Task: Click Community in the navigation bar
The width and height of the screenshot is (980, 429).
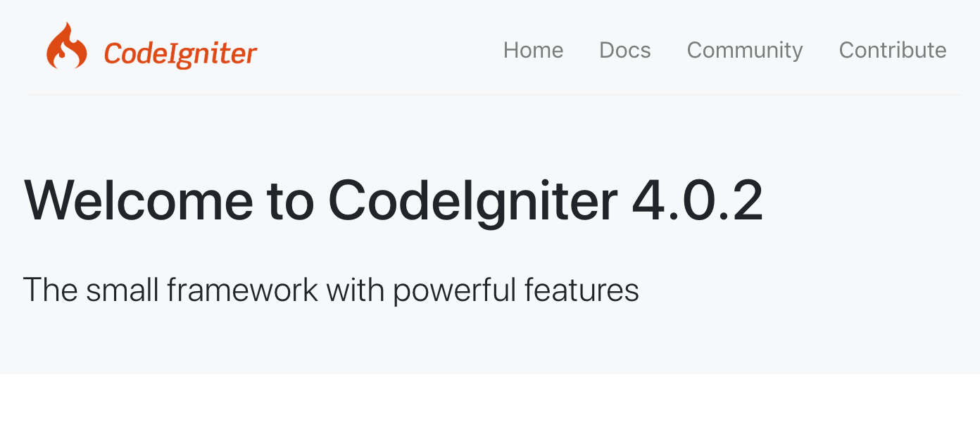Action: pos(744,50)
